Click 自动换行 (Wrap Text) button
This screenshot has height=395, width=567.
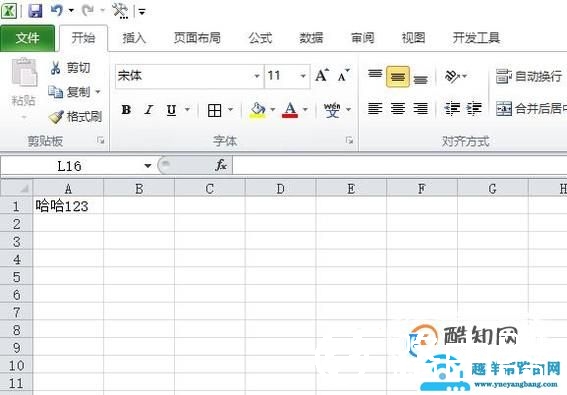529,76
